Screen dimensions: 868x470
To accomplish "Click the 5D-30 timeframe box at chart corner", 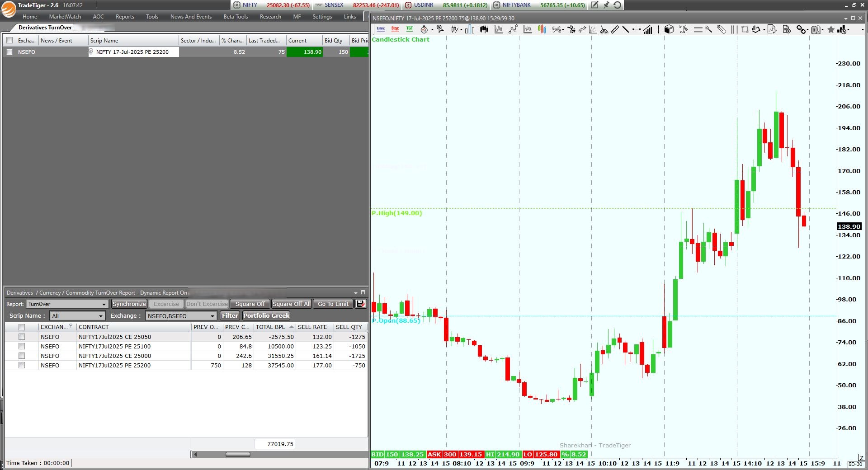I will (x=855, y=464).
